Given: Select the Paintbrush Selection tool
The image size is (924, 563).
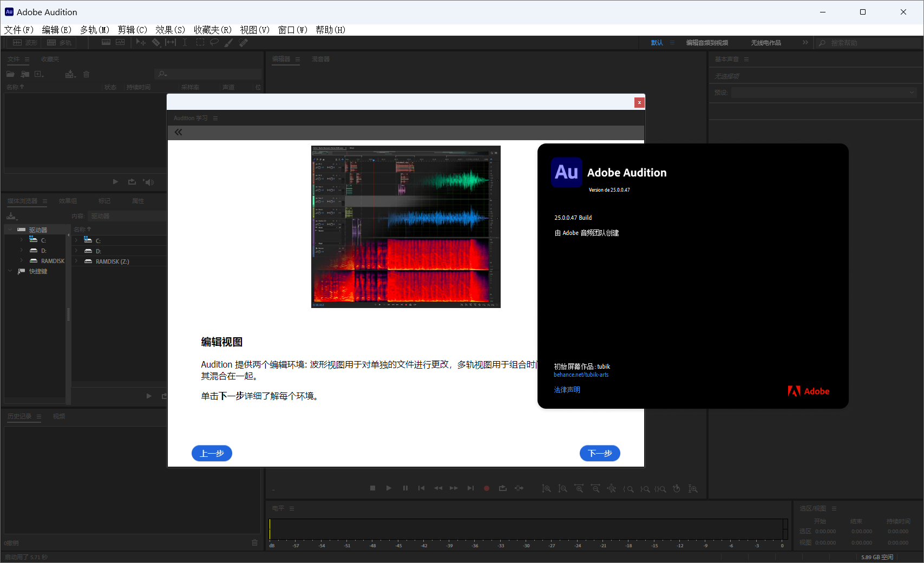Looking at the screenshot, I should (x=229, y=42).
